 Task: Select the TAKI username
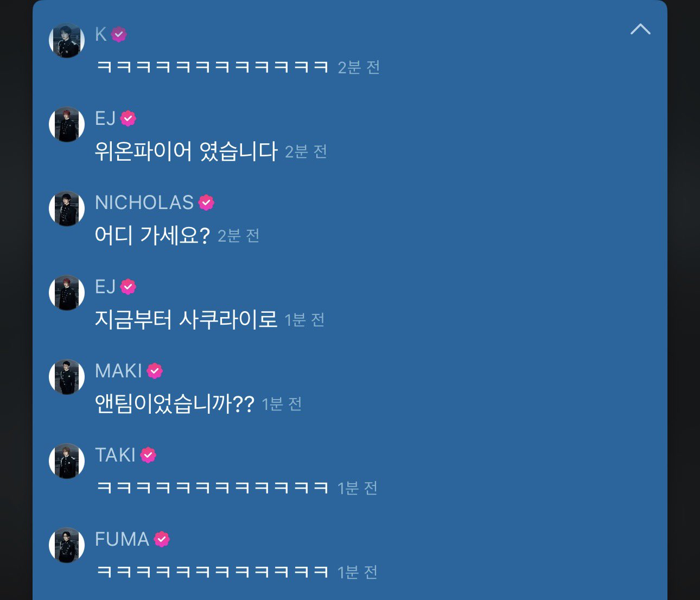(x=115, y=455)
